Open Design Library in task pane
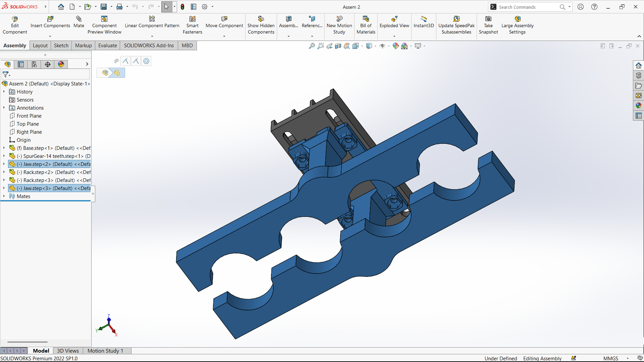 [638, 76]
